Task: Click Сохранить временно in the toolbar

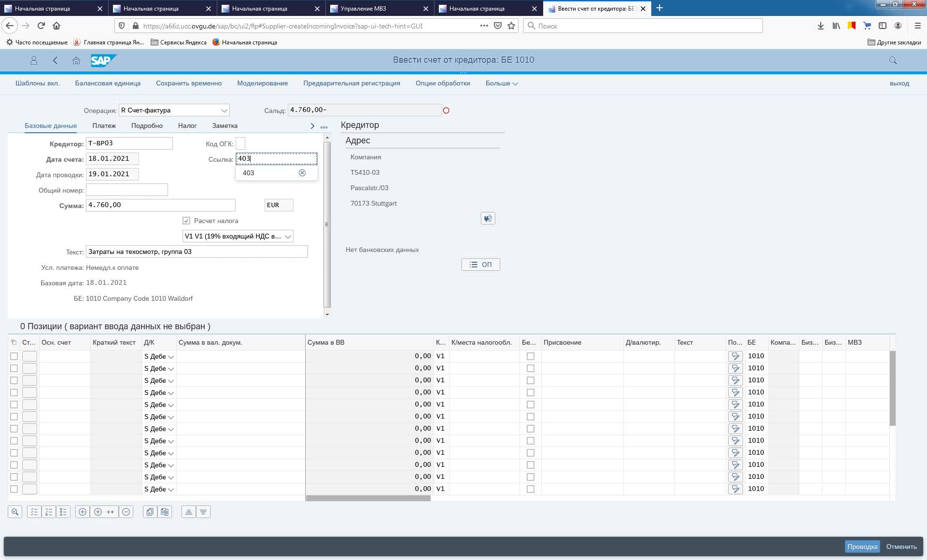Action: [x=189, y=83]
